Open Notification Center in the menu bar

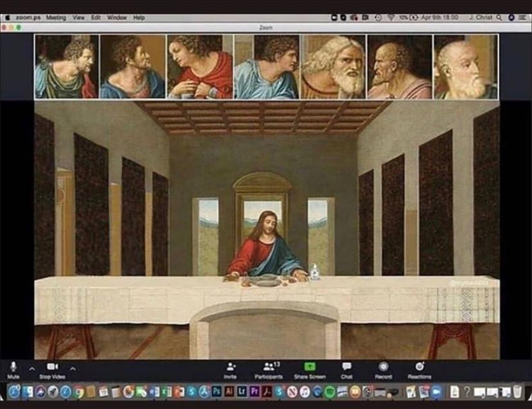coord(522,17)
